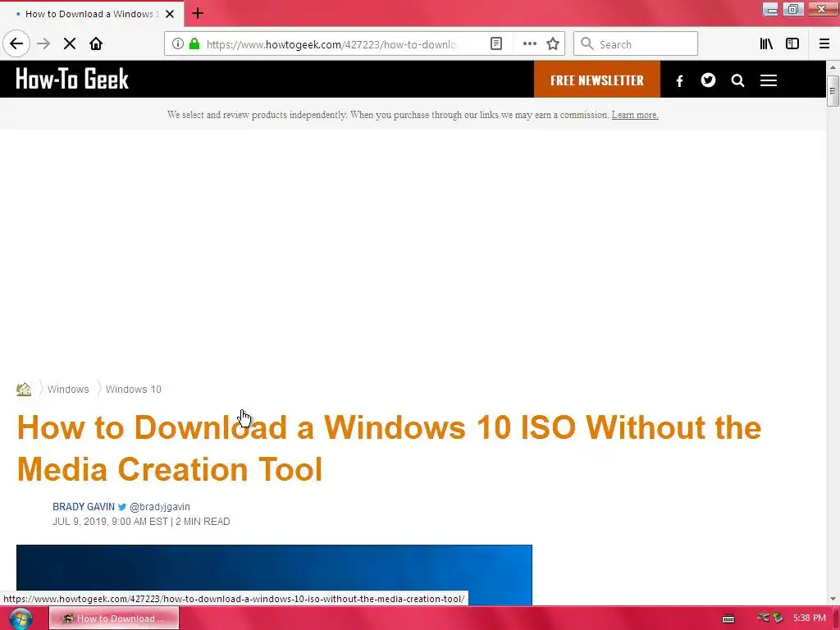Click the breadcrumb home icon

pos(24,389)
